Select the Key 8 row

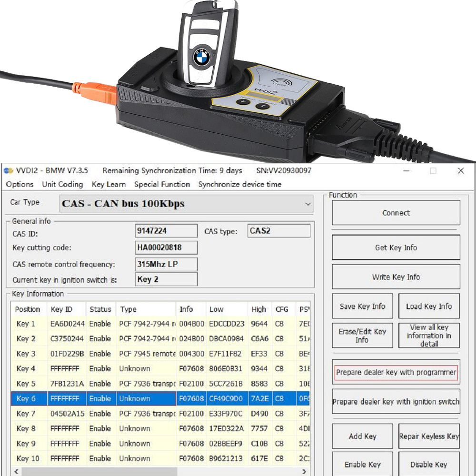[x=160, y=428]
